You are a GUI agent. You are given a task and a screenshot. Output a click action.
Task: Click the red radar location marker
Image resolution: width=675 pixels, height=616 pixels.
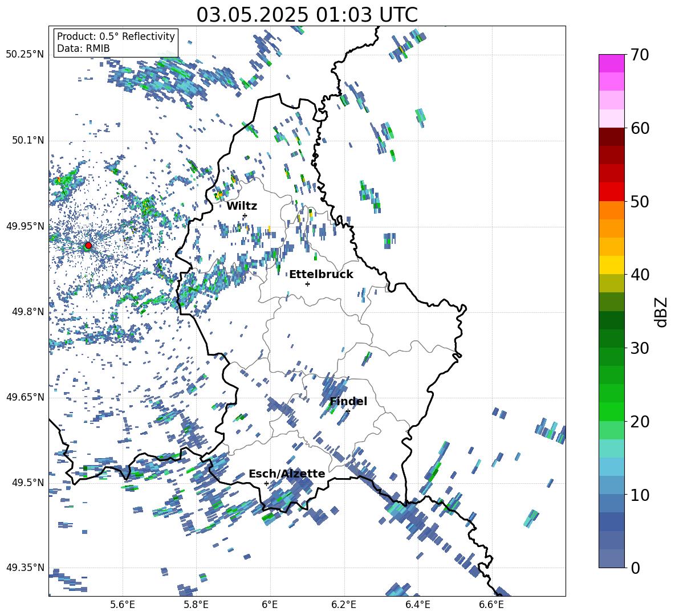88,246
